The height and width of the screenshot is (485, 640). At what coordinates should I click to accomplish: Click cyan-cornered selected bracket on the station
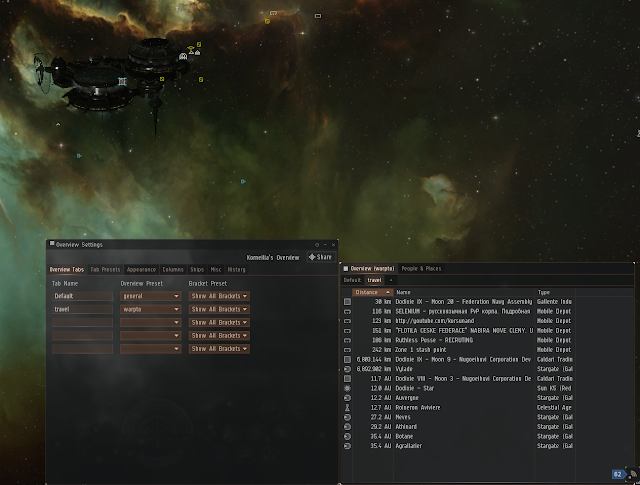(x=122, y=82)
